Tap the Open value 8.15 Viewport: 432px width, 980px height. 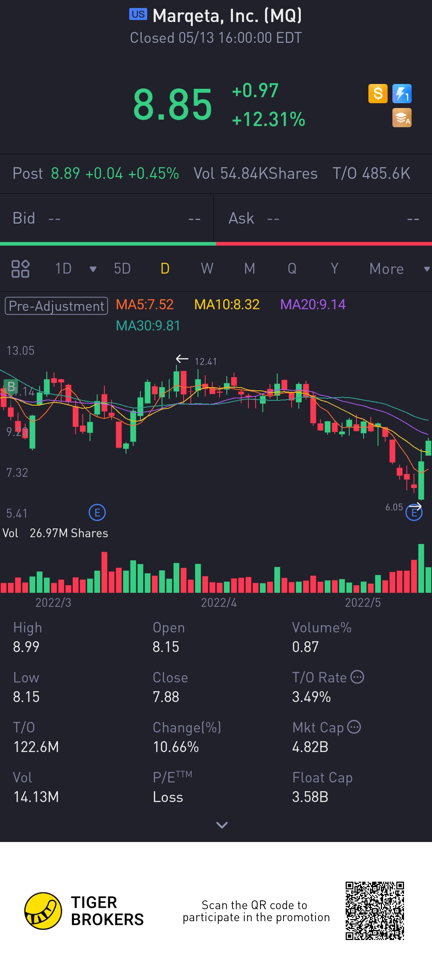166,647
